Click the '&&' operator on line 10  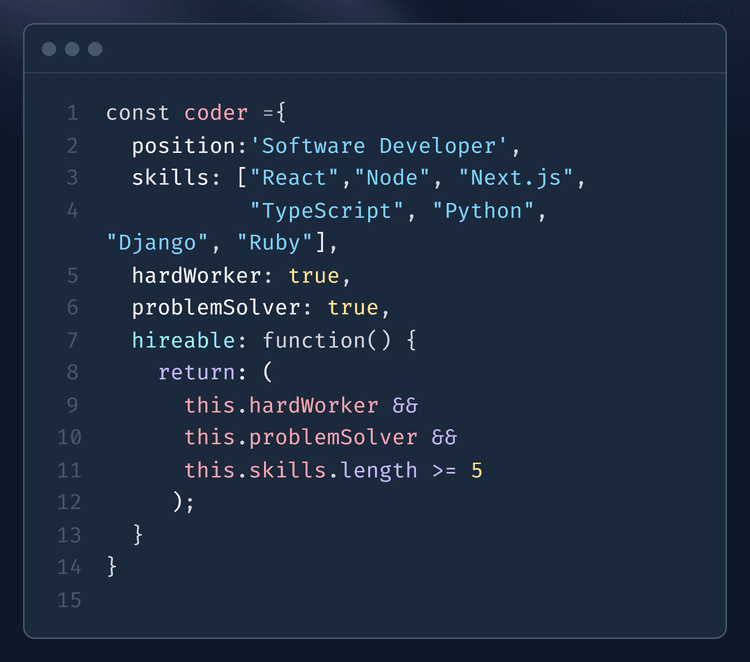444,438
